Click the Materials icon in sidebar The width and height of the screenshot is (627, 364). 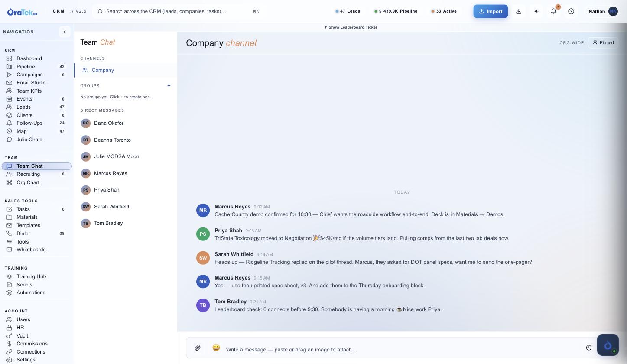(x=9, y=217)
